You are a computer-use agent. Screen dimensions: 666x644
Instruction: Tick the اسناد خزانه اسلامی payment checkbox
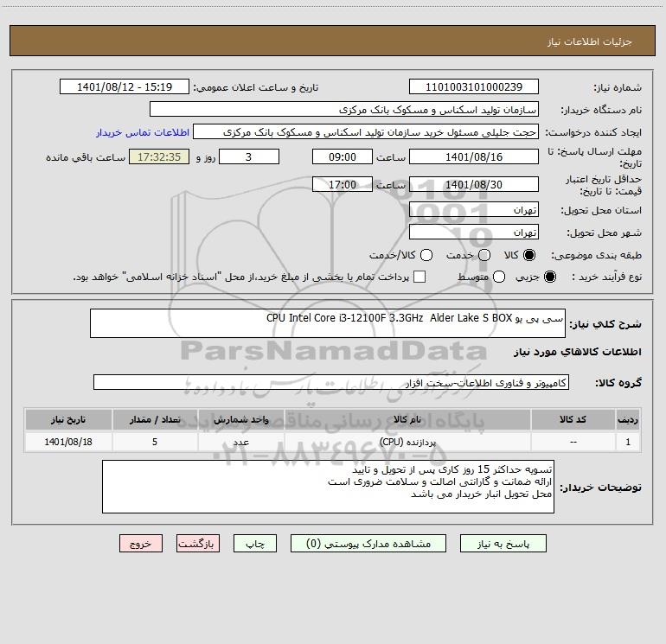[x=419, y=277]
